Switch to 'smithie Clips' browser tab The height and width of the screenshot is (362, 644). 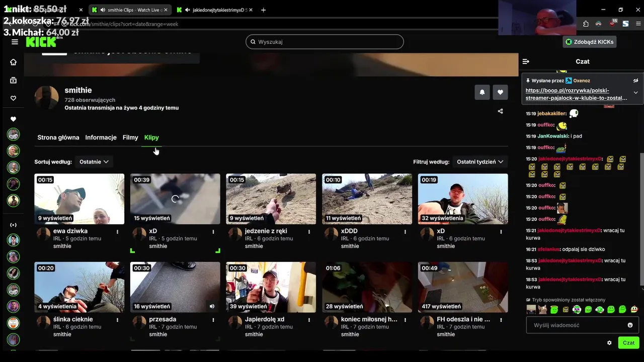click(130, 10)
